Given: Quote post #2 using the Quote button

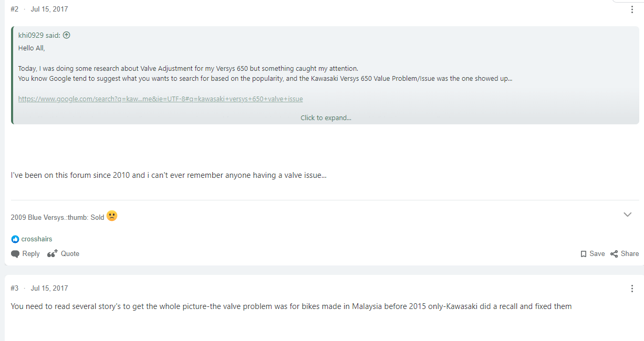Looking at the screenshot, I should point(63,254).
